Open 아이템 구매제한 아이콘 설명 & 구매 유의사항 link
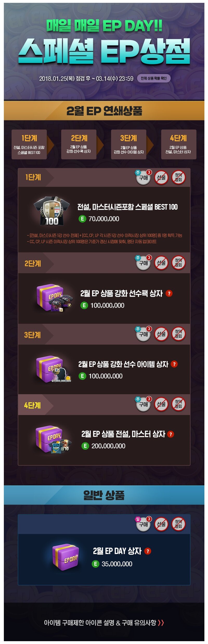The width and height of the screenshot is (208, 644). (104, 623)
